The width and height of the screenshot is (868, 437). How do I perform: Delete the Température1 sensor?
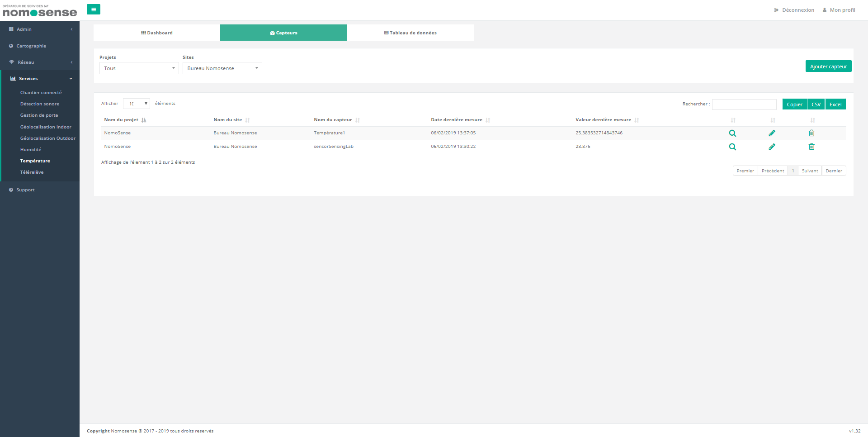pos(811,133)
